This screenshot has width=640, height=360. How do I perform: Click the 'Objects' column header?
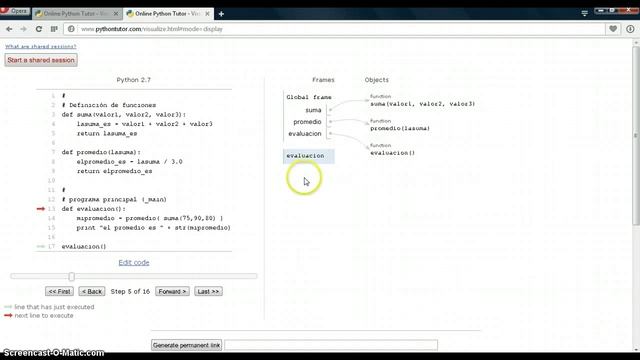(377, 80)
